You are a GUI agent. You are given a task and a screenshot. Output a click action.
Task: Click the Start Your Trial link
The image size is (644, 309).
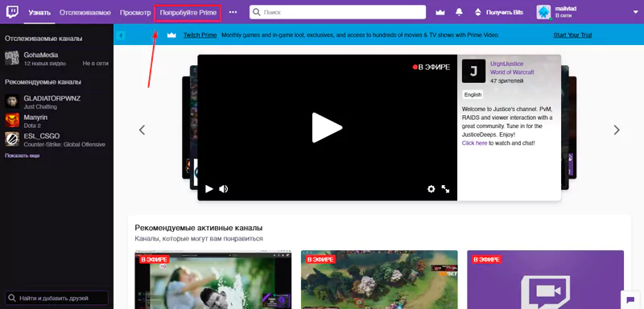572,35
